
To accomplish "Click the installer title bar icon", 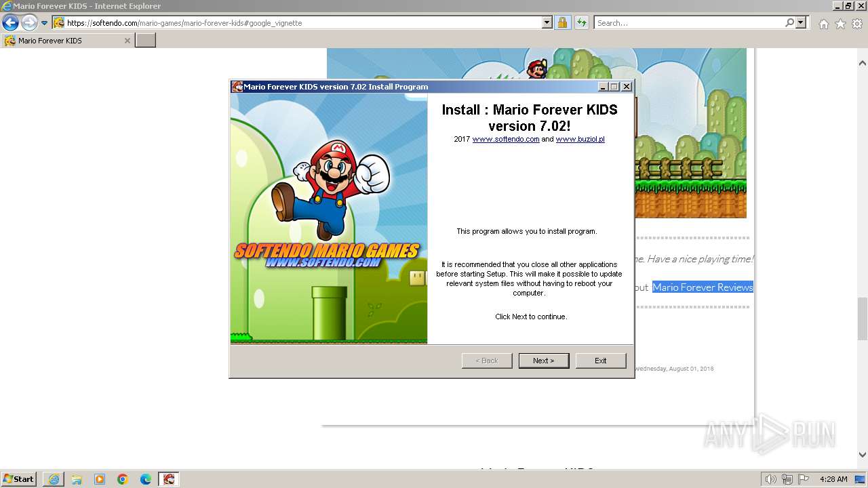I will click(x=237, y=87).
